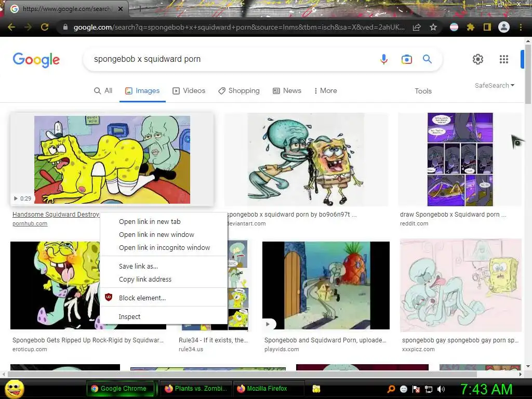Screen dimensions: 532x399
Task: Reload the page with the refresh icon
Action: click(x=45, y=27)
